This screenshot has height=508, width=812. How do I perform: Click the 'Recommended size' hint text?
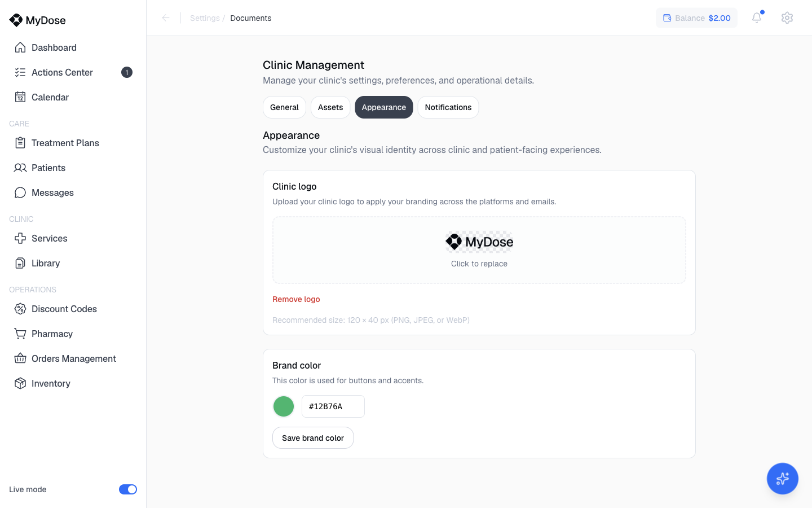click(371, 320)
